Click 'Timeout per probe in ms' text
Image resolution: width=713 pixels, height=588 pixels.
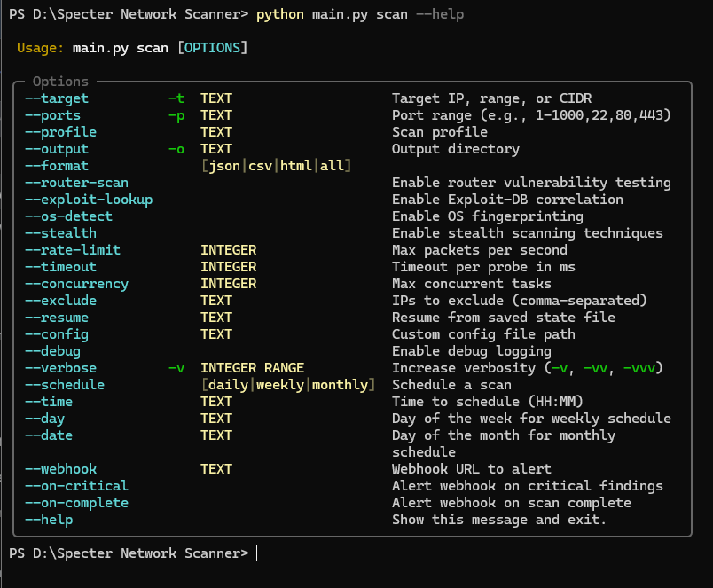(483, 267)
